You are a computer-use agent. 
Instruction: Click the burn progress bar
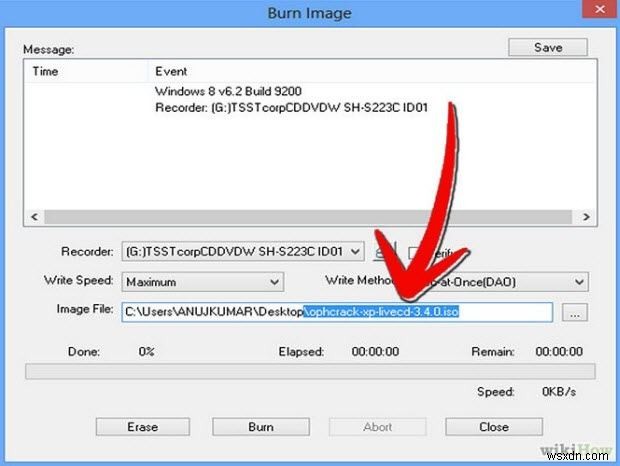(310, 372)
